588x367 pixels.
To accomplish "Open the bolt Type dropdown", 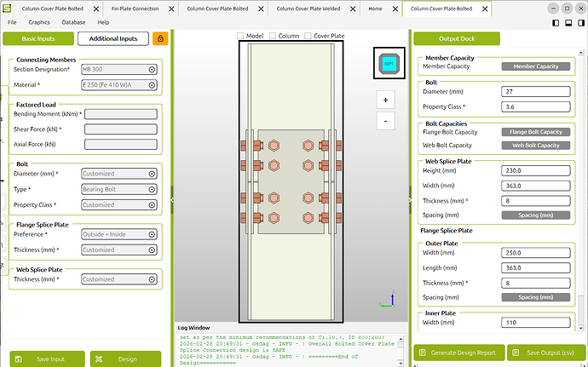I will (x=118, y=189).
